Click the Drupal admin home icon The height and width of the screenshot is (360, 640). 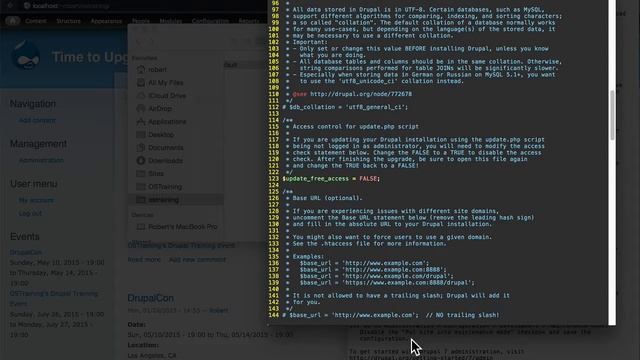point(12,21)
